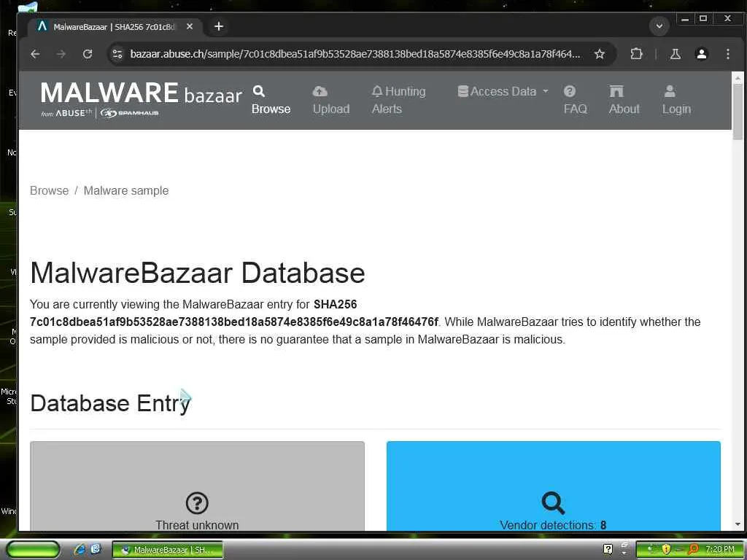Click the 7:20 PM system clock

(720, 550)
